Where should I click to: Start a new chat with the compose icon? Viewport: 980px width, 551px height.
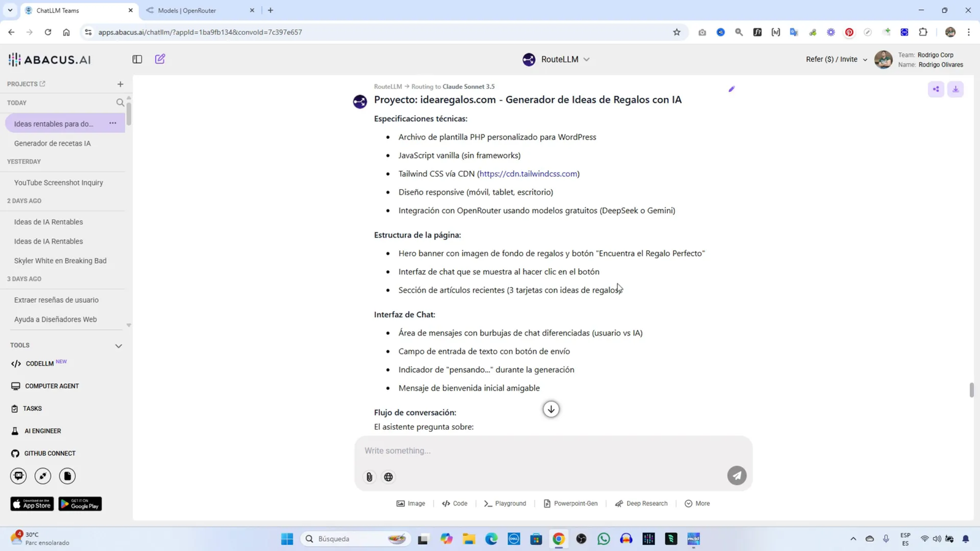[159, 58]
